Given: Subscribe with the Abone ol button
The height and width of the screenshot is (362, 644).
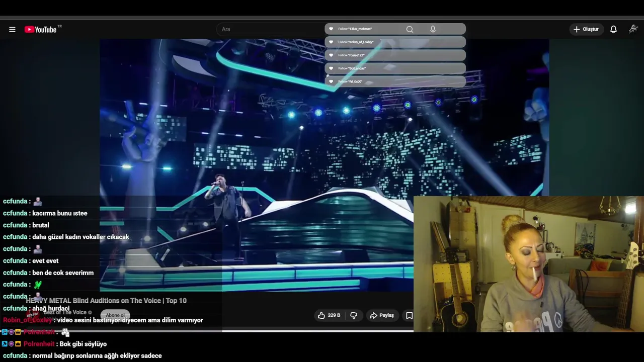Looking at the screenshot, I should [115, 315].
